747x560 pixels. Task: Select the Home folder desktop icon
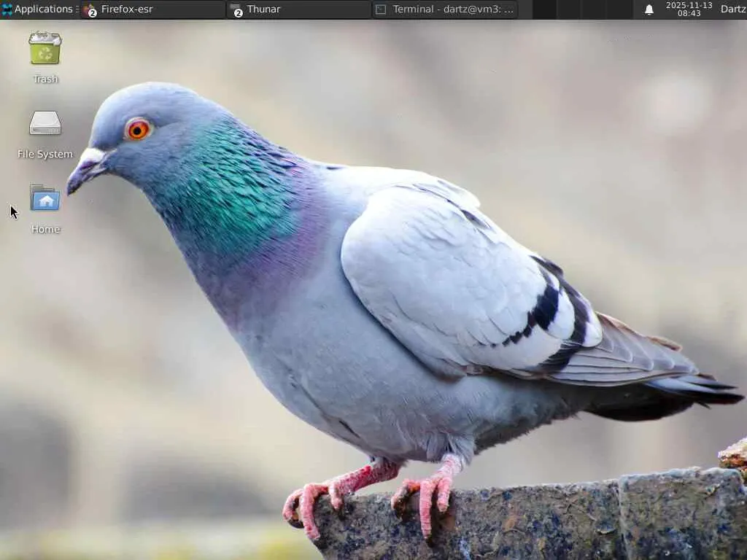[45, 198]
